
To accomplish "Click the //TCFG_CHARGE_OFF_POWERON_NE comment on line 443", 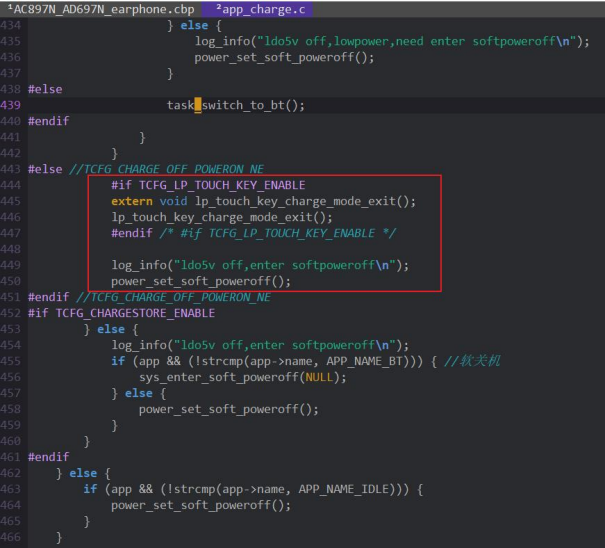I will pos(166,169).
